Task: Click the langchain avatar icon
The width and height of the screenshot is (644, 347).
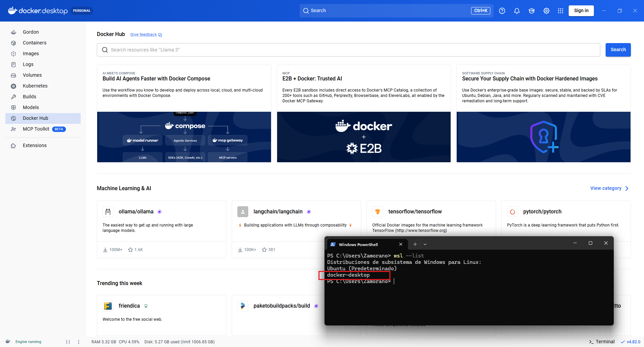Action: click(243, 212)
